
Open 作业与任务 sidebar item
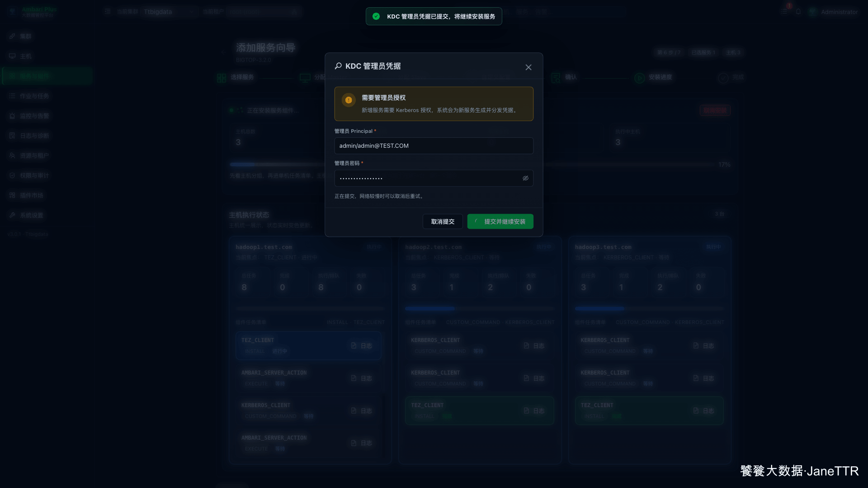click(x=47, y=96)
